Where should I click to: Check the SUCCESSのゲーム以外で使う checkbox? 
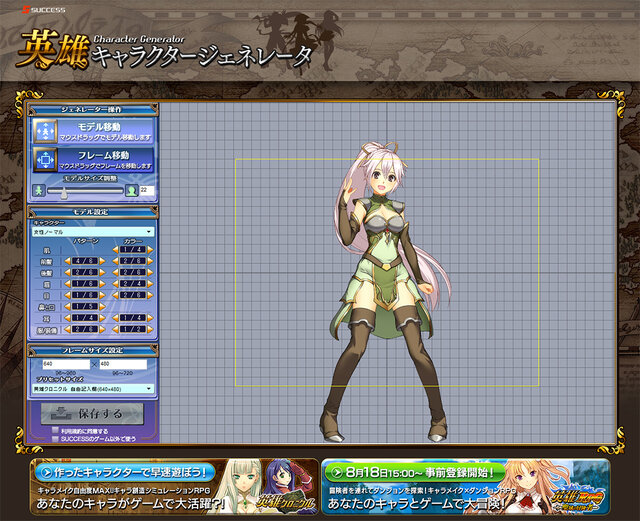tap(56, 437)
